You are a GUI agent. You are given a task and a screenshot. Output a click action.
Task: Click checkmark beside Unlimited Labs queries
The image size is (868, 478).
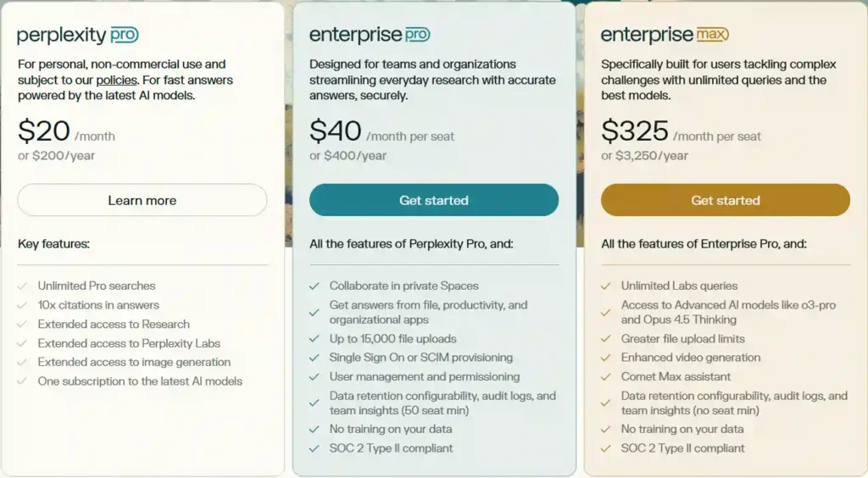606,286
